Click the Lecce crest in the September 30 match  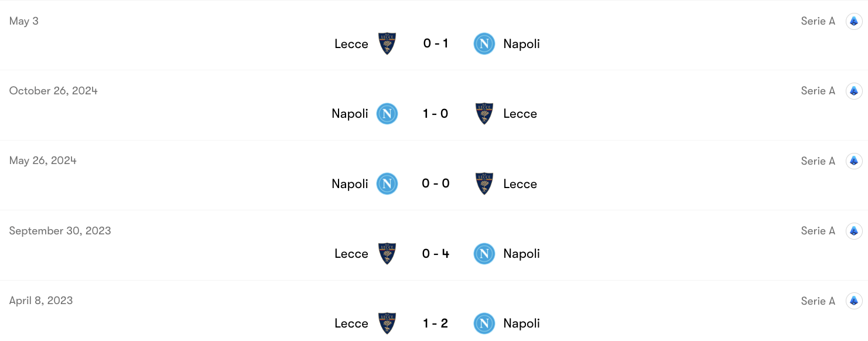(387, 253)
